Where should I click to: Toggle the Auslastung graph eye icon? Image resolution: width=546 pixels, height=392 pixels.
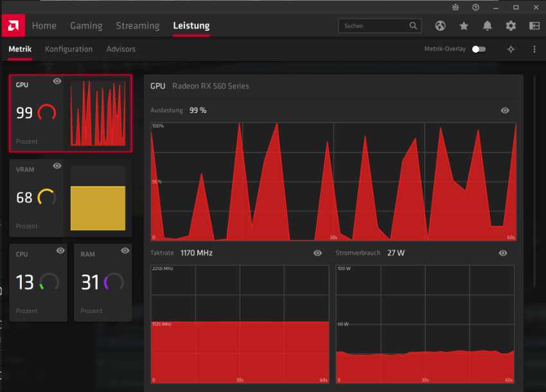coord(505,110)
